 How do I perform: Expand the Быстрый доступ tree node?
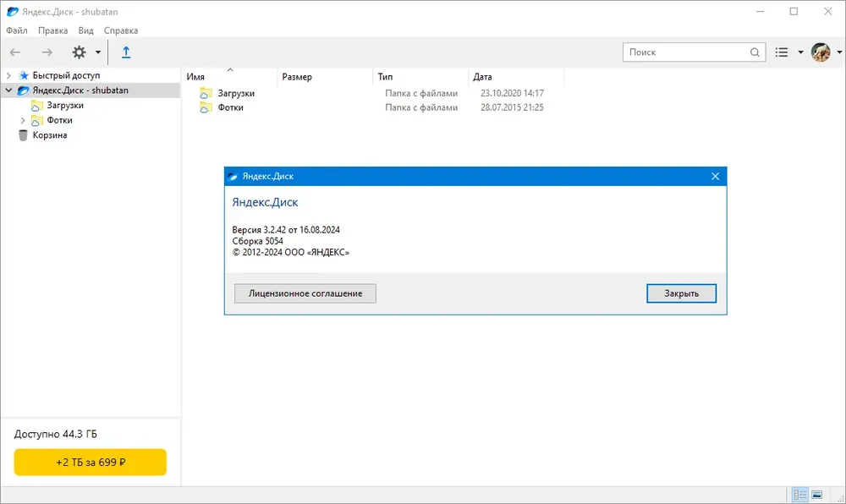pyautogui.click(x=8, y=75)
